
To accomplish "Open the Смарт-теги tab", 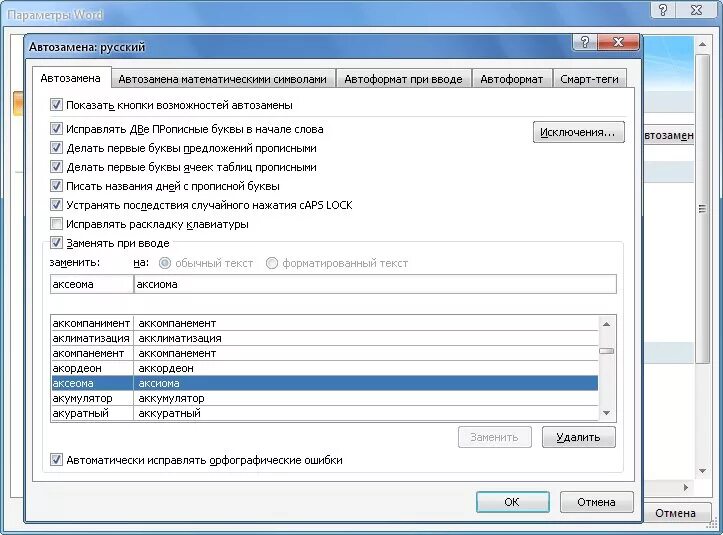I will tap(589, 79).
